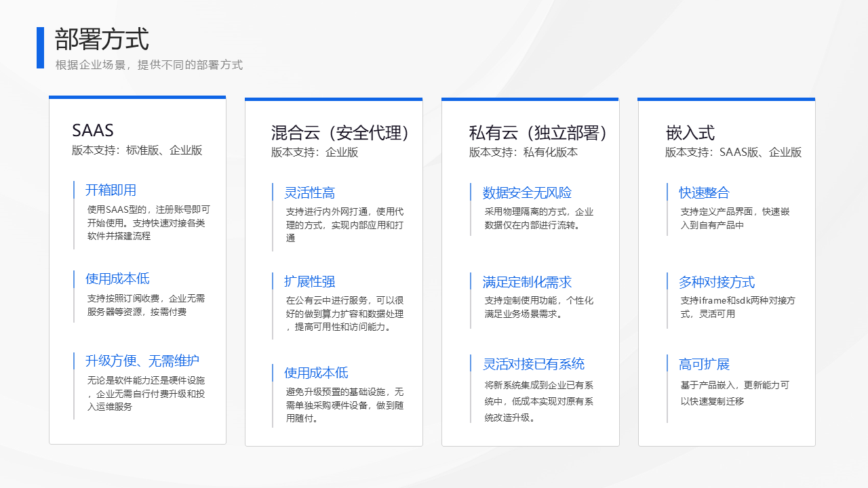Click the 私有云(独立部署) card heading
Viewport: 868px width, 488px height.
click(538, 133)
